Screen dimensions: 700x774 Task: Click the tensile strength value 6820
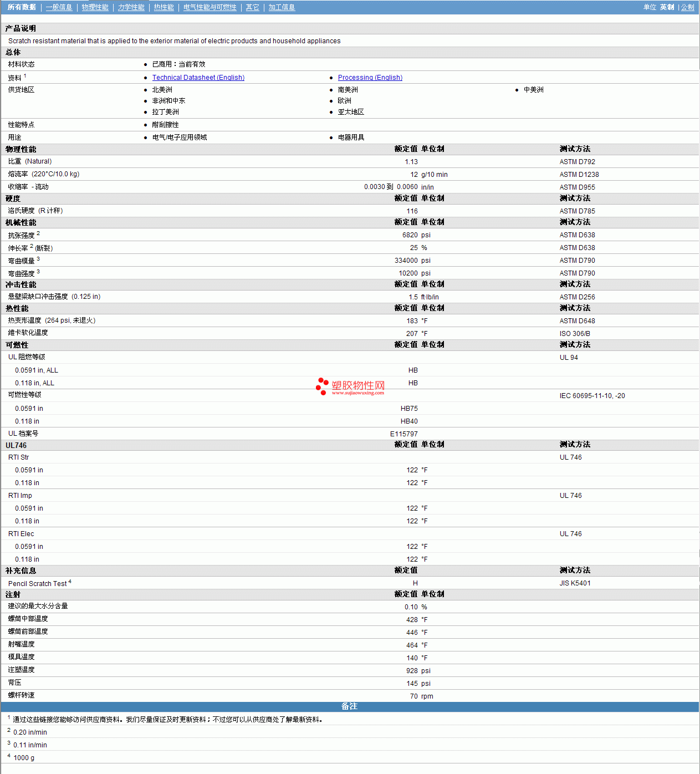pos(410,235)
